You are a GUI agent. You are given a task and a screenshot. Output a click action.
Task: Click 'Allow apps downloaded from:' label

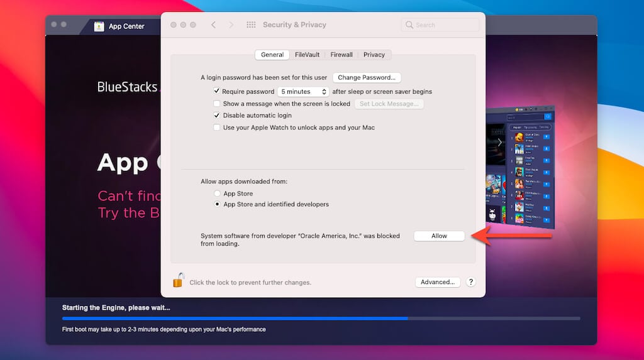pyautogui.click(x=244, y=182)
